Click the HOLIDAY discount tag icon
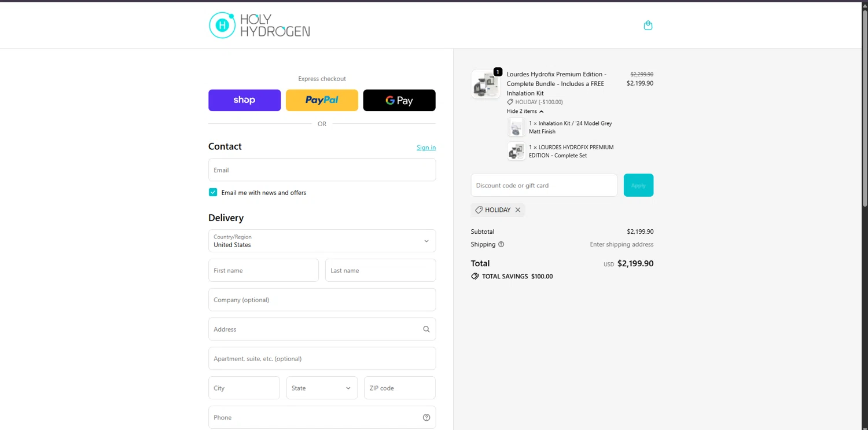 (x=479, y=210)
